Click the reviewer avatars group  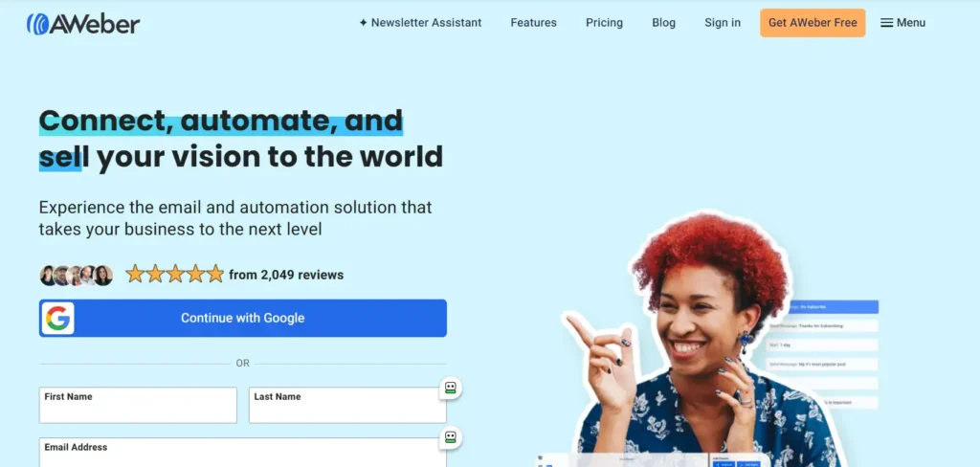coord(77,275)
